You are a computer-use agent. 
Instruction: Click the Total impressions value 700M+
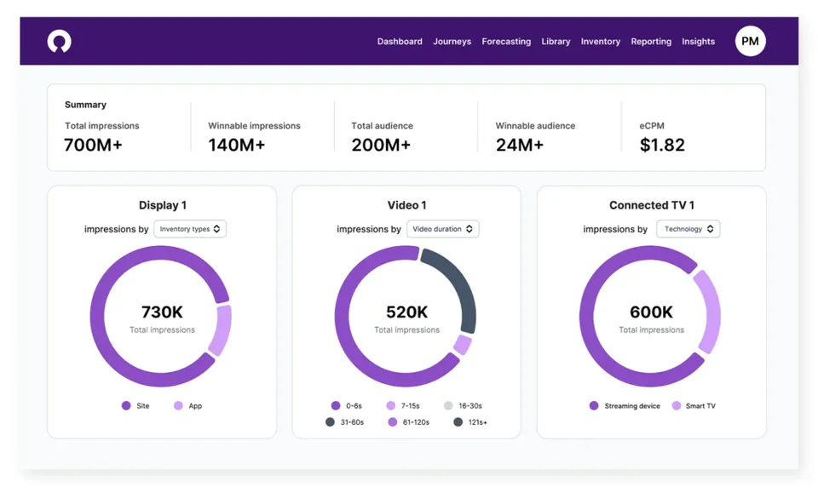[93, 145]
